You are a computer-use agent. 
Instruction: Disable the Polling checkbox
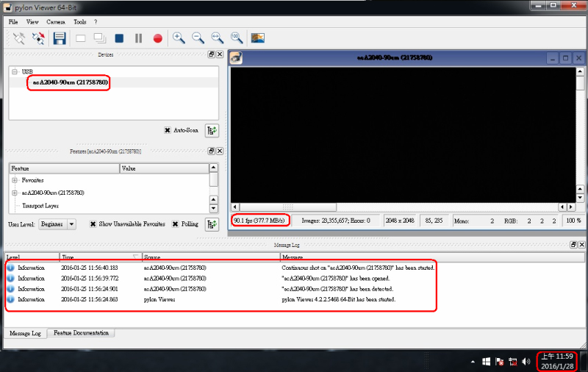175,224
